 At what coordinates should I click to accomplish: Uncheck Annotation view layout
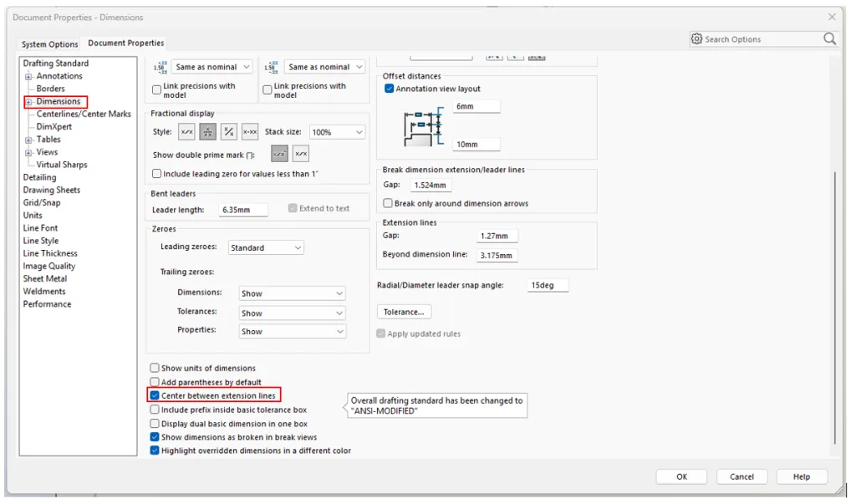tap(390, 89)
